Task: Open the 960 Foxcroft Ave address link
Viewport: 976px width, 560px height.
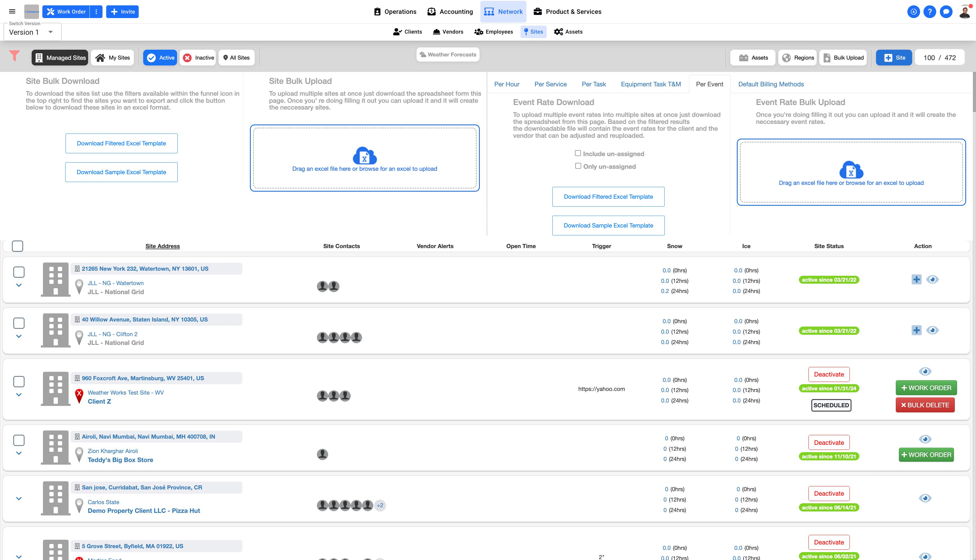Action: point(143,378)
